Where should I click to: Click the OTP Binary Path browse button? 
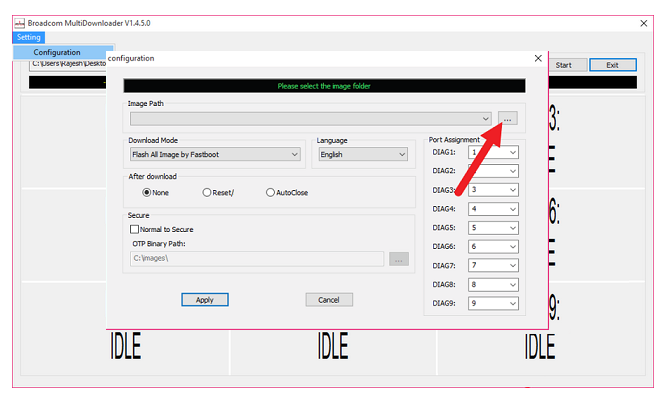coord(399,259)
